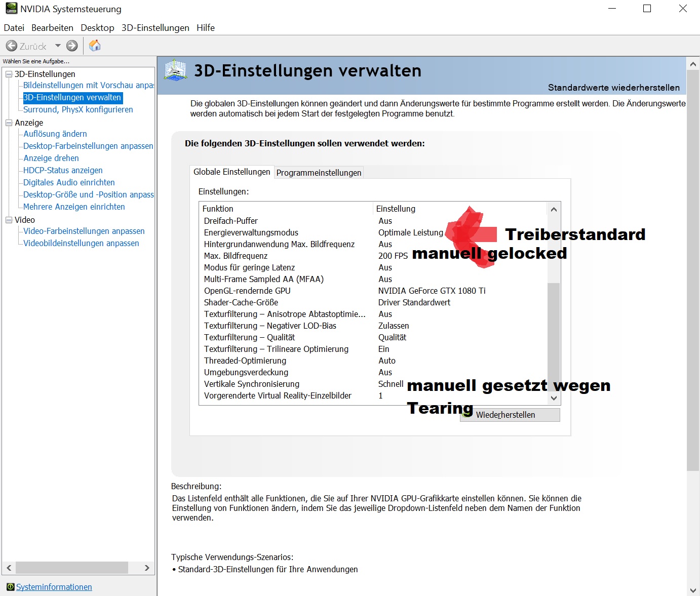Click the Systeminformationen icon
This screenshot has width=700, height=596.
(10, 587)
